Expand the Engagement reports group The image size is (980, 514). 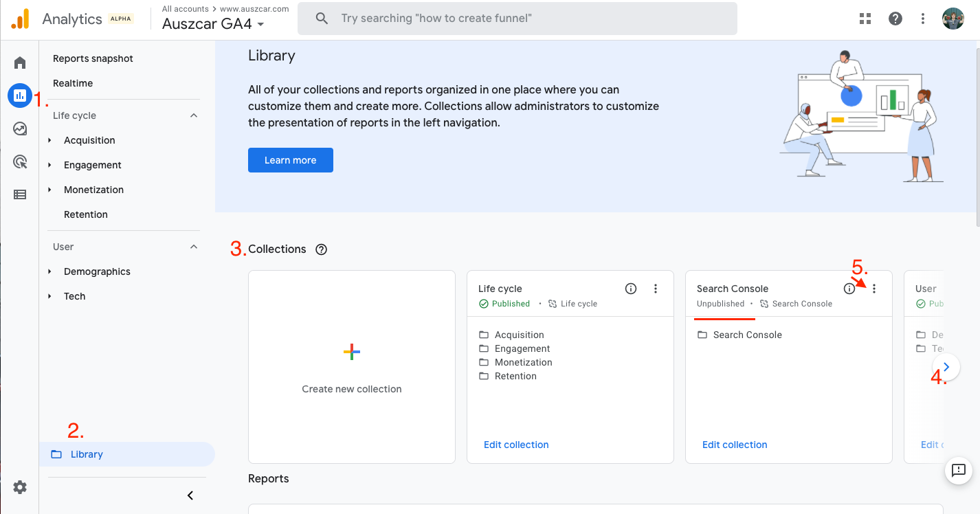tap(49, 165)
